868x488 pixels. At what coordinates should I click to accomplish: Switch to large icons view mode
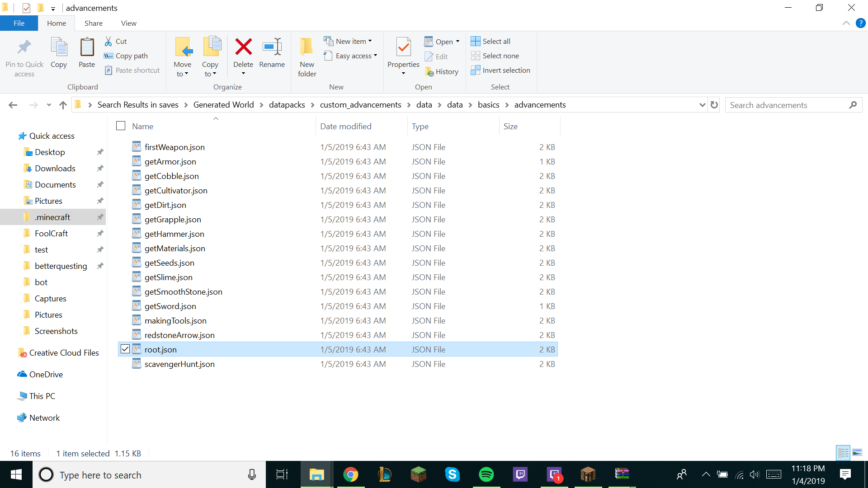(x=857, y=452)
